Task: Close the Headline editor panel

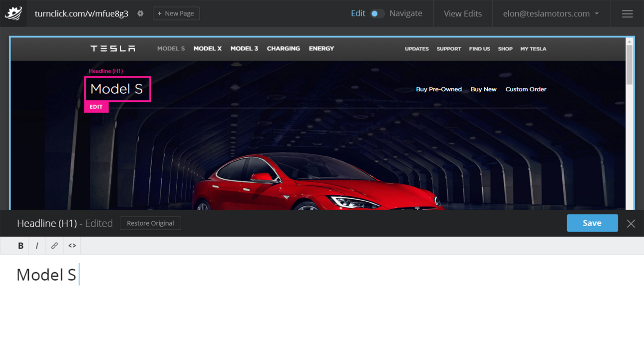Action: pyautogui.click(x=631, y=224)
